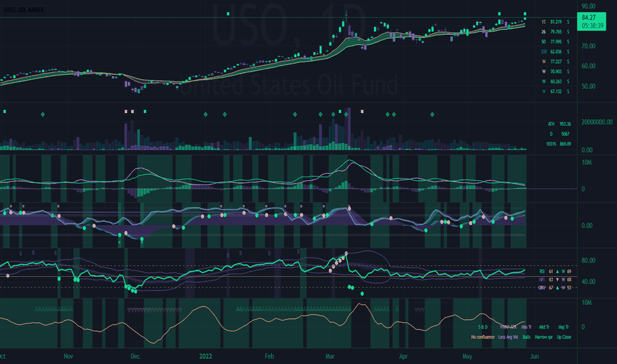This screenshot has height=364, width=617.
Task: Select the 40.00 RSI axis label
Action: [589, 282]
